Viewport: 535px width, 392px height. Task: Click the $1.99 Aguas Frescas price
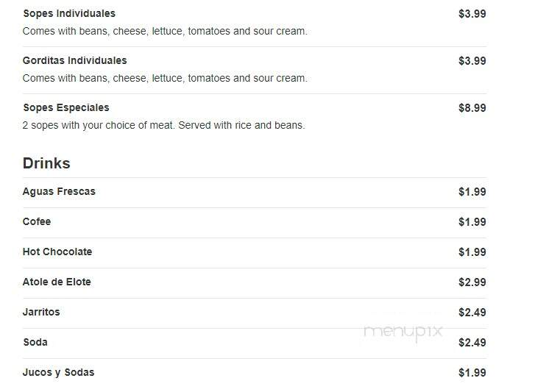(x=472, y=192)
